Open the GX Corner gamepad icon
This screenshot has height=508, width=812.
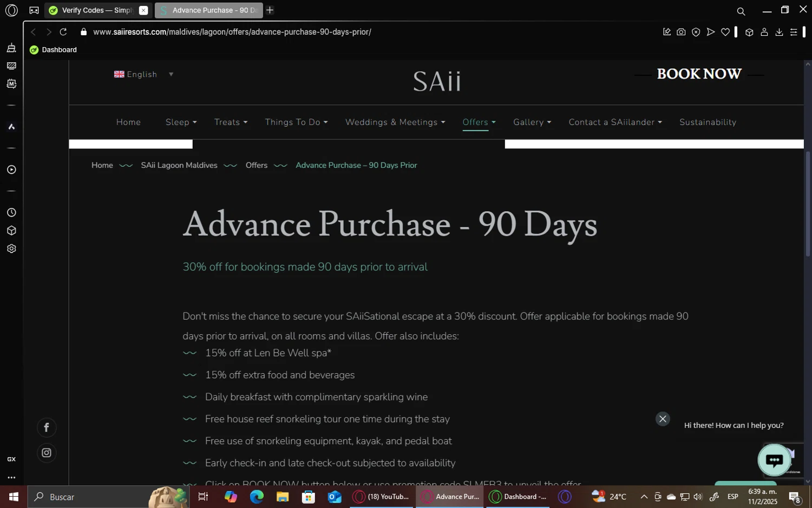pos(34,10)
